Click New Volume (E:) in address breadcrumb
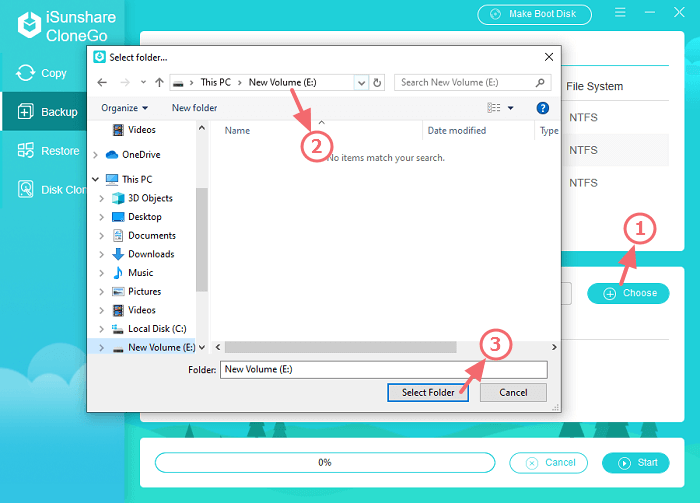Viewport: 700px width, 503px height. (283, 83)
